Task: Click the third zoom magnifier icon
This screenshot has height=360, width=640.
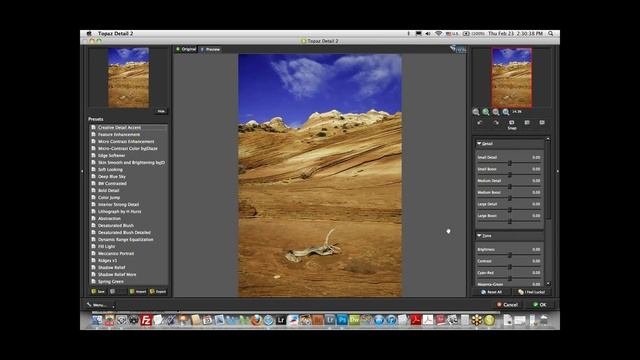Action: (x=496, y=112)
